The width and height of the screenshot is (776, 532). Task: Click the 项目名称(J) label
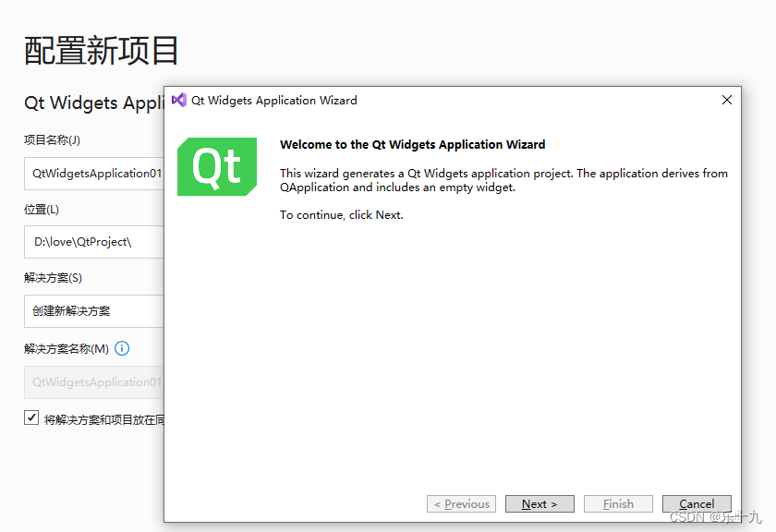pos(52,140)
